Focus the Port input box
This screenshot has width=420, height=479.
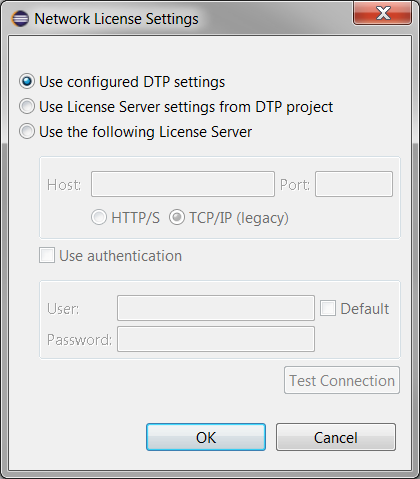click(x=354, y=184)
